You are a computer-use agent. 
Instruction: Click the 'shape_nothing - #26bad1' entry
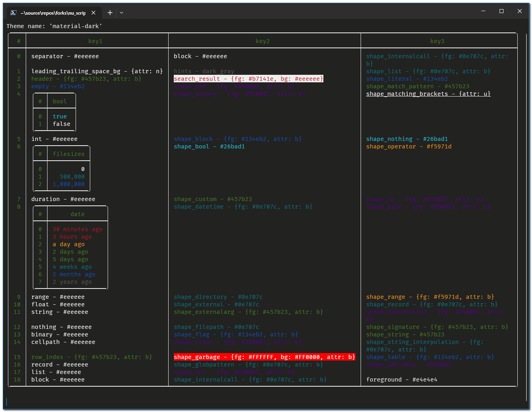(407, 139)
